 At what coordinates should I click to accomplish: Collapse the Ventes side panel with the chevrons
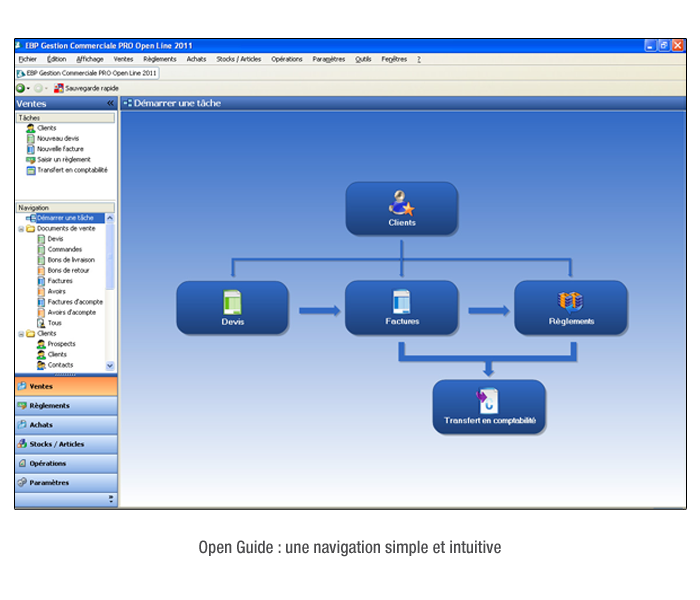pyautogui.click(x=110, y=103)
